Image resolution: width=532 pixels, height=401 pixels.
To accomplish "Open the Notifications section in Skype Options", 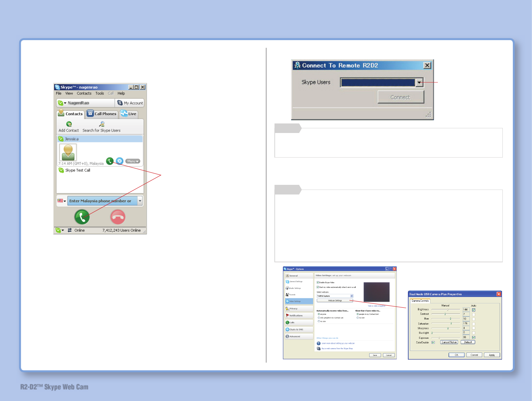I will tap(299, 315).
